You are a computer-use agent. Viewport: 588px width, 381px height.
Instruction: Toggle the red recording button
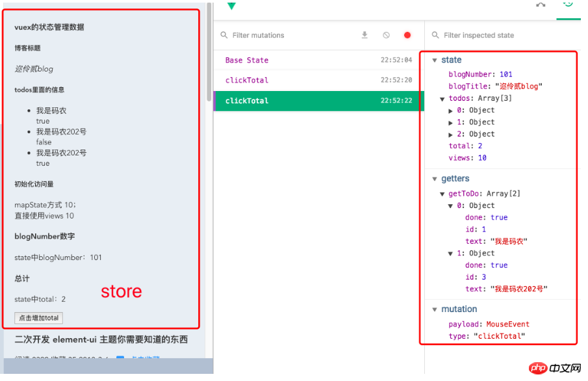pos(407,35)
